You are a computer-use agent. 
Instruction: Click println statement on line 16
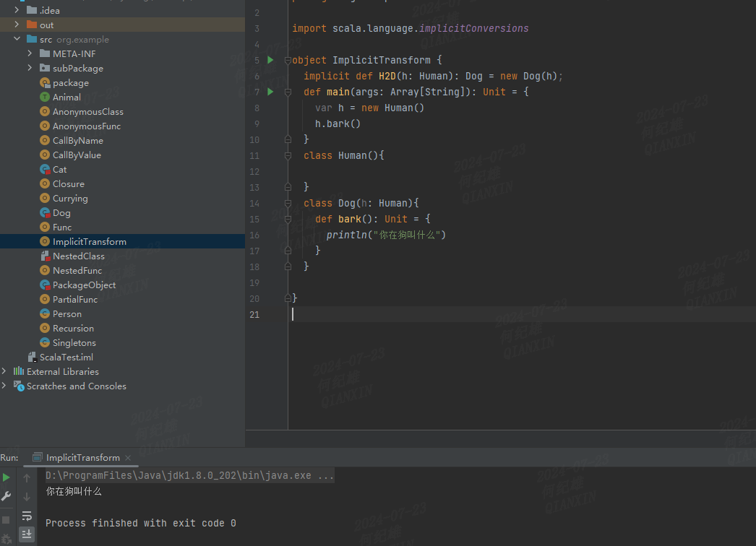pos(386,235)
